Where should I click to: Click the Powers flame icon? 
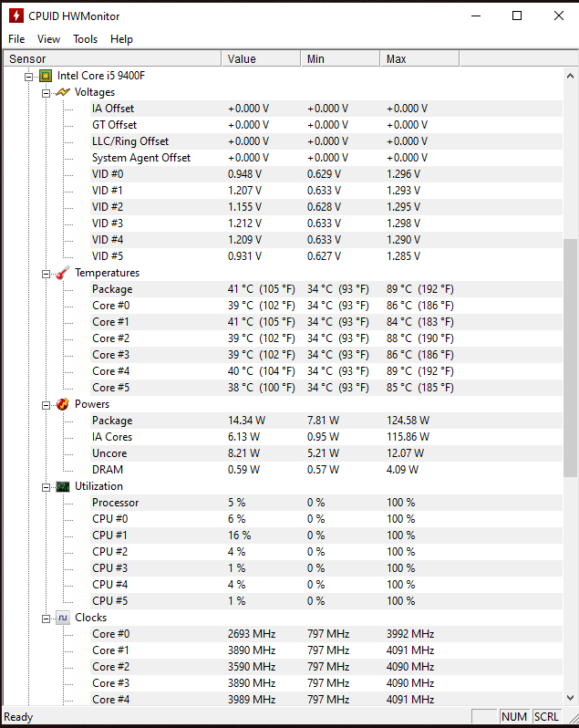point(63,404)
